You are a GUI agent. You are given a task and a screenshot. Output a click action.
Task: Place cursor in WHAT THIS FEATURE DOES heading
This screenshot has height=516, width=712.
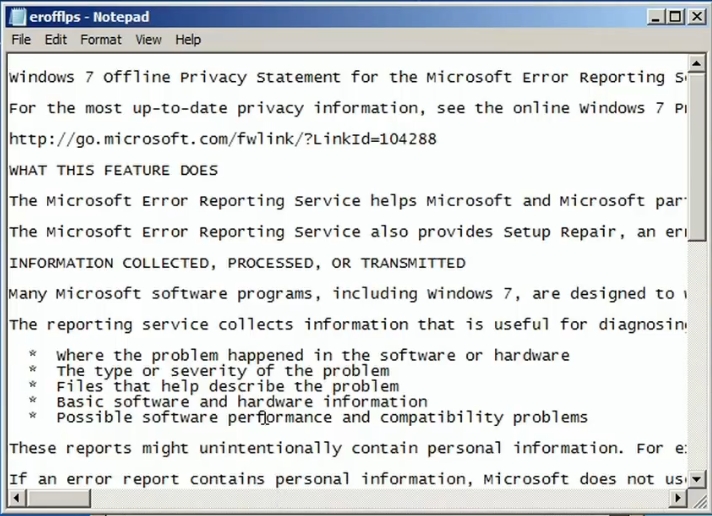tap(114, 170)
